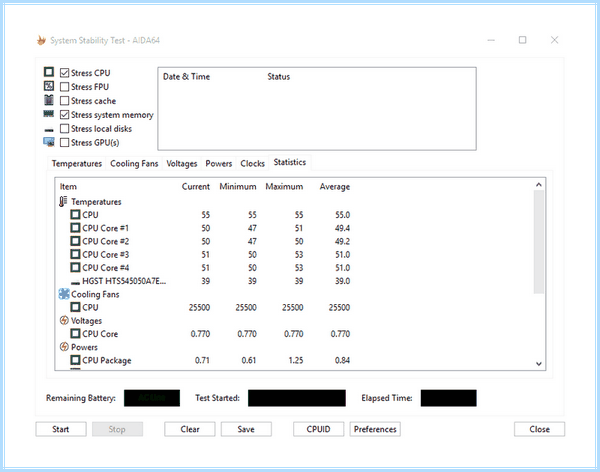Uncheck the Stress CPU checkbox
The width and height of the screenshot is (600, 472).
64,73
